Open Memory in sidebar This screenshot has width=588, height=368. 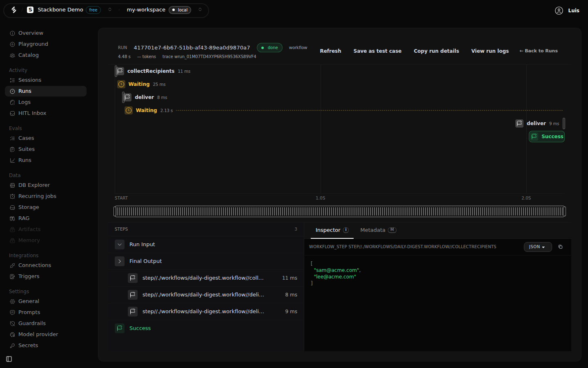tap(46, 240)
